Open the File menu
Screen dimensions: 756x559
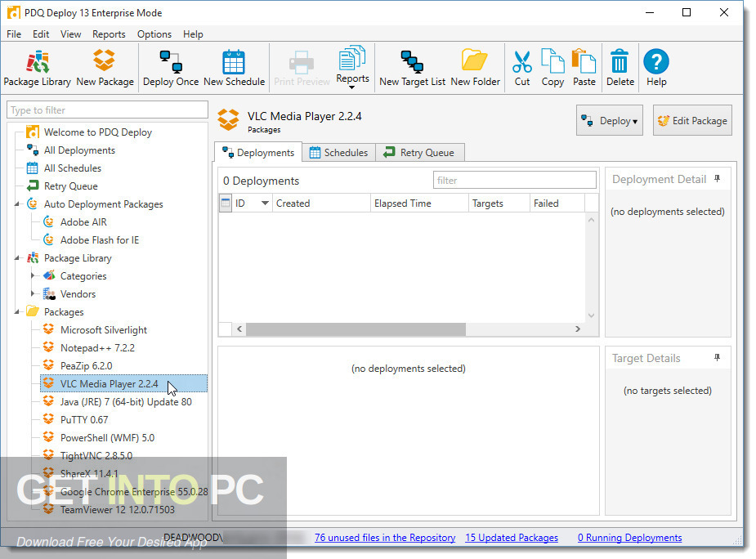click(x=14, y=34)
